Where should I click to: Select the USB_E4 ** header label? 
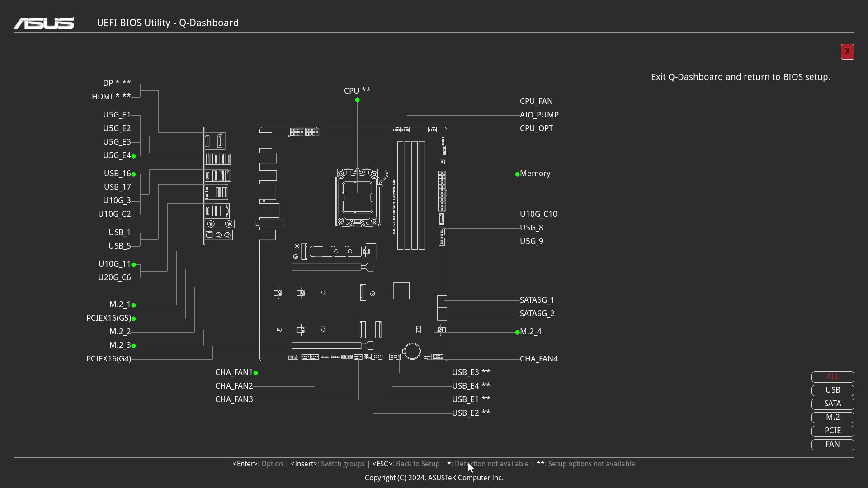[x=471, y=386]
